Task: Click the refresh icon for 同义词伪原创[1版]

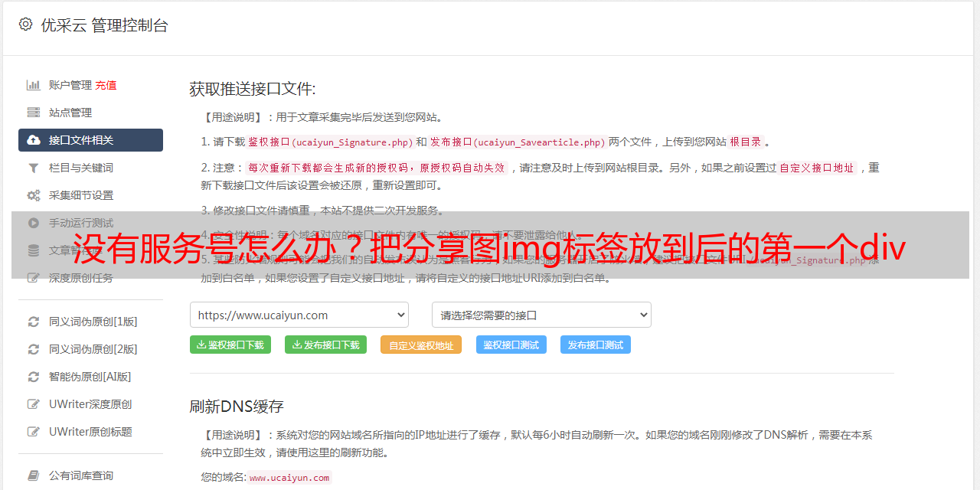Action: (x=33, y=322)
